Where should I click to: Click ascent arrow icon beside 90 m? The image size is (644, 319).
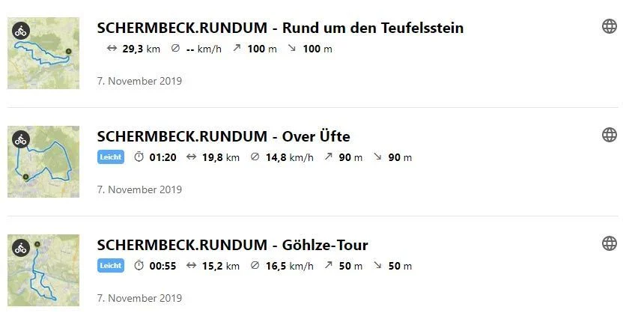click(x=328, y=157)
